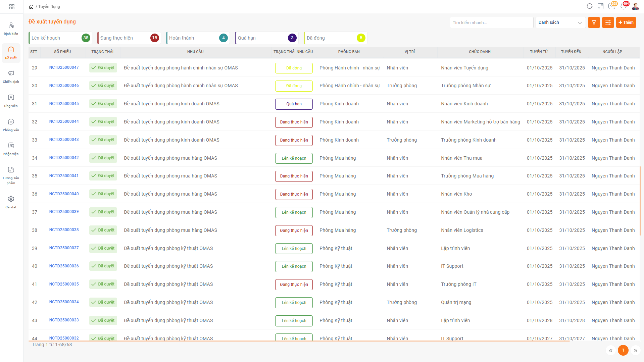Click the refresh icon in top bar
644x362 pixels.
tap(589, 6)
